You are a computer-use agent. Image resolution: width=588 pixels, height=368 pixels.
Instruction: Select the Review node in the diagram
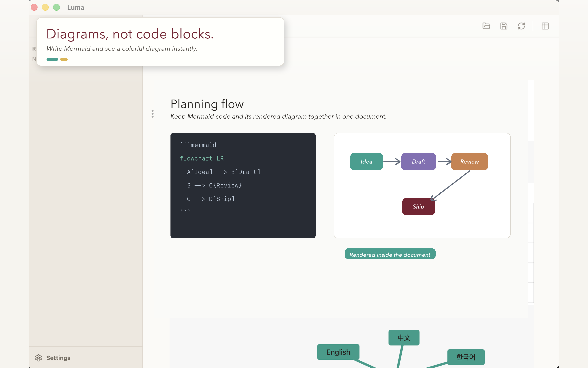point(469,162)
